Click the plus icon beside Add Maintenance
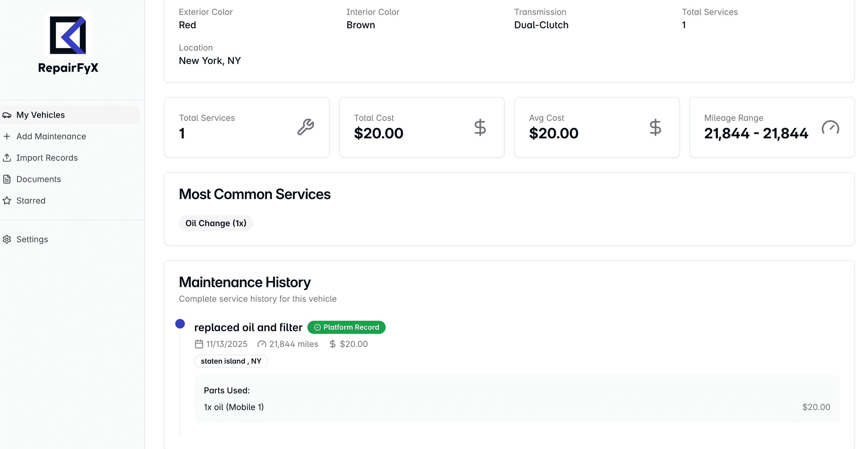Screen dimensions: 868x449 [x=7, y=136]
